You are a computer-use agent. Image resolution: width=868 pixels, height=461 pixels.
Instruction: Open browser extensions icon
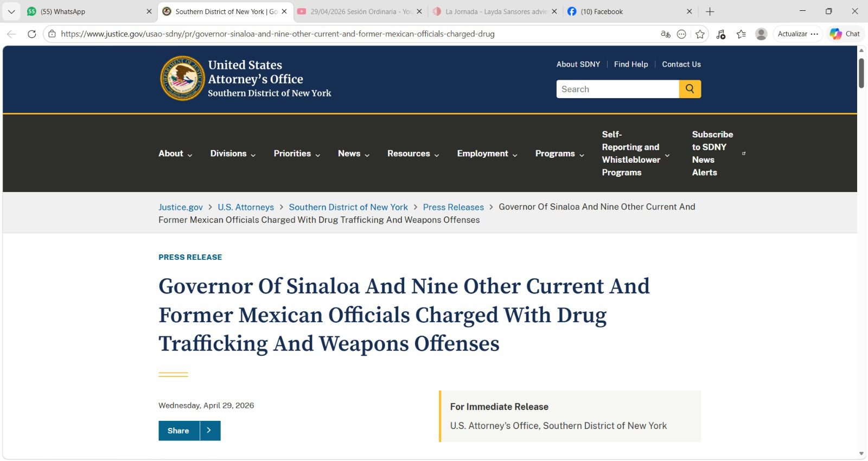click(721, 34)
